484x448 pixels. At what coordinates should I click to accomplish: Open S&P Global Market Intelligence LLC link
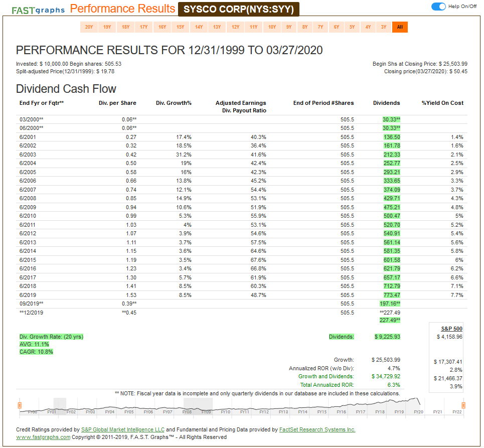[x=123, y=429]
